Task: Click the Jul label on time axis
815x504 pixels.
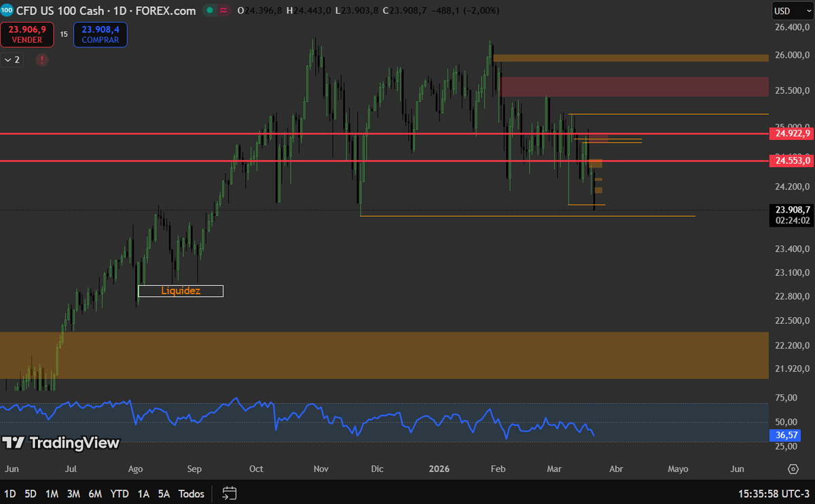Action: (71, 469)
